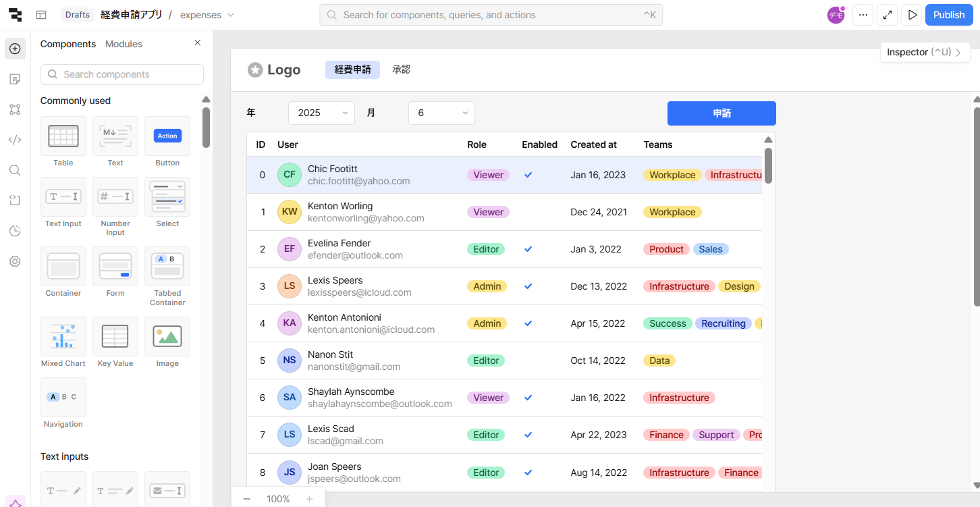The image size is (980, 507).
Task: Open the more options ellipsis menu
Action: click(863, 15)
